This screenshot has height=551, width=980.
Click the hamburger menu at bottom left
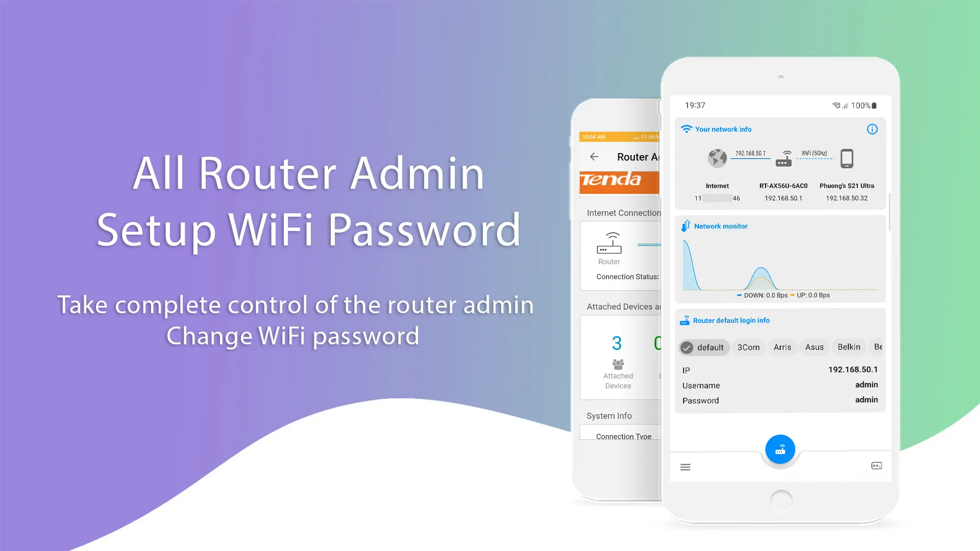click(685, 467)
